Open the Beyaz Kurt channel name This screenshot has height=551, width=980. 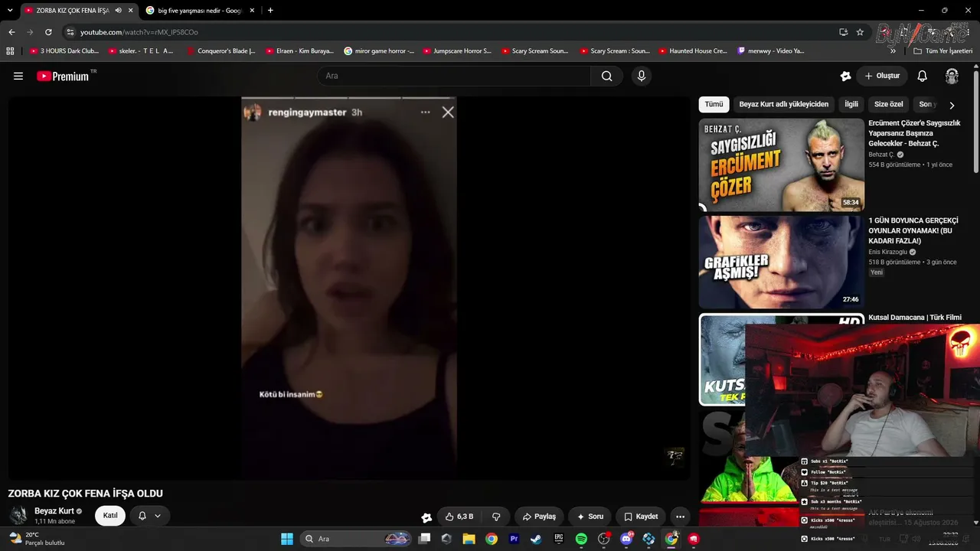pyautogui.click(x=54, y=511)
